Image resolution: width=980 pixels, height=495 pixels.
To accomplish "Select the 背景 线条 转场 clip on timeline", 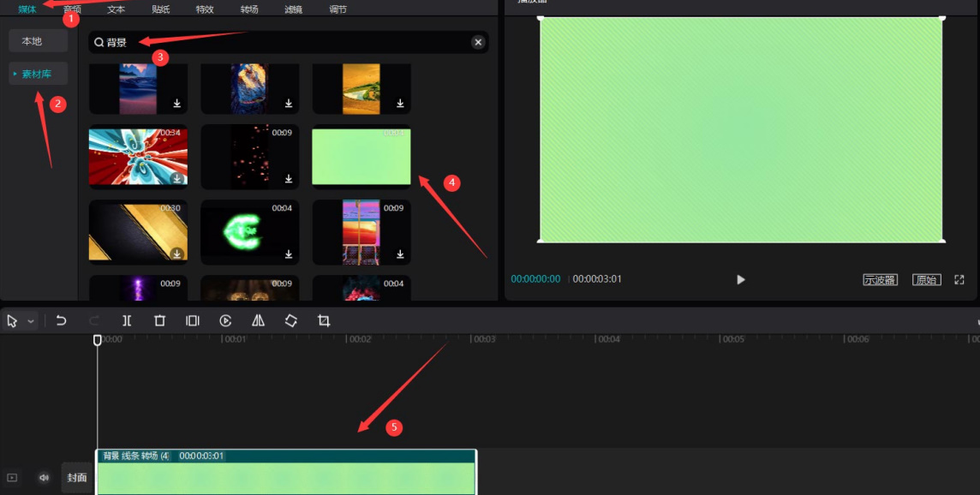I will 286,475.
